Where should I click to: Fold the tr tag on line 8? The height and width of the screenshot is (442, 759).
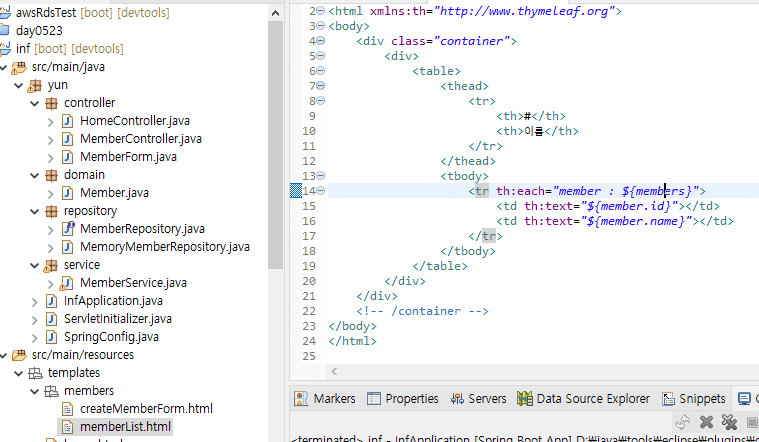320,101
